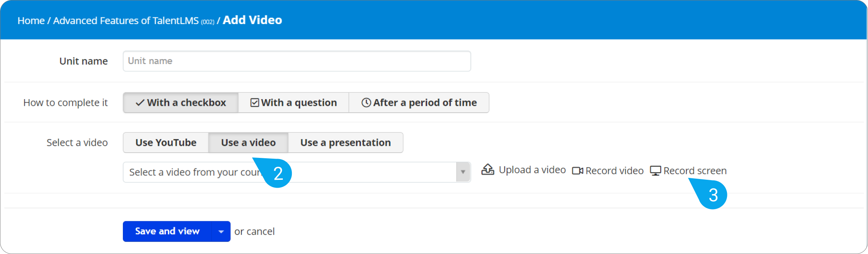Click the clock icon in After a period of time
868x254 pixels.
coord(366,103)
